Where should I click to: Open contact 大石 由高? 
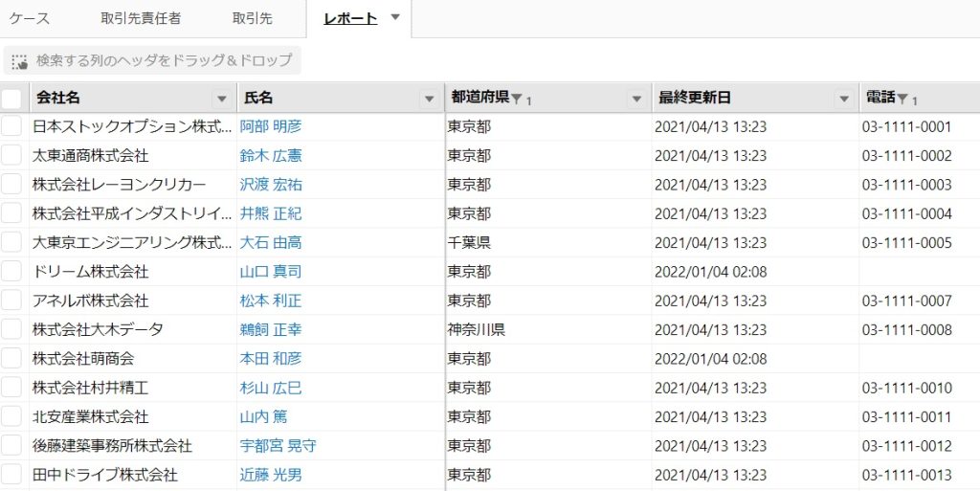[271, 242]
